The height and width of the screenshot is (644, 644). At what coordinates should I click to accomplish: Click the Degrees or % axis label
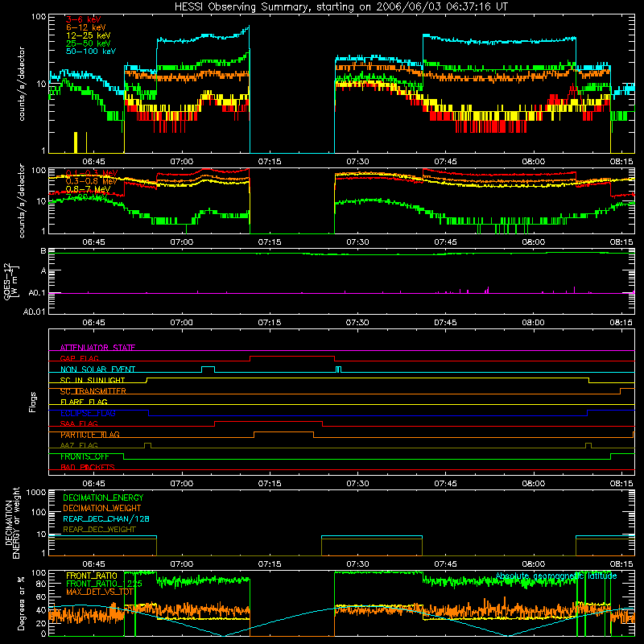(x=21, y=603)
